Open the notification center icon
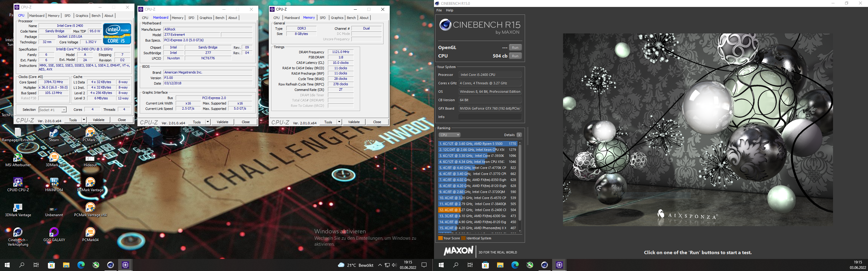This screenshot has height=271, width=868. tap(424, 265)
